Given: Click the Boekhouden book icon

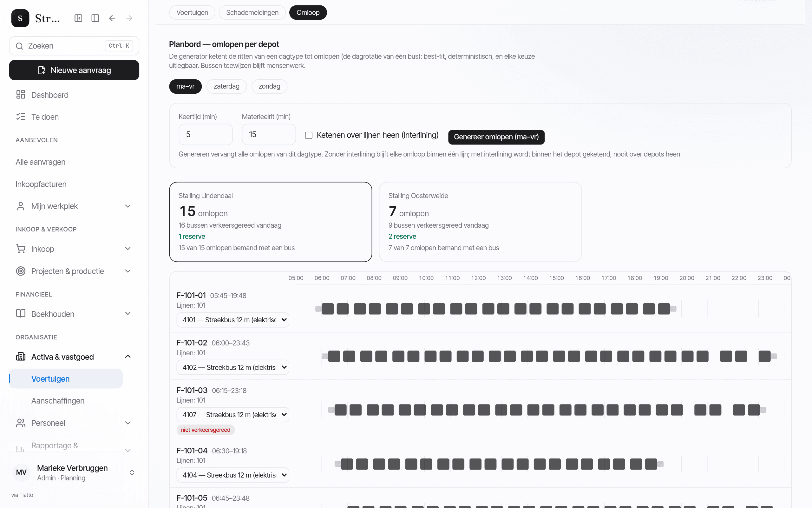Looking at the screenshot, I should 21,314.
